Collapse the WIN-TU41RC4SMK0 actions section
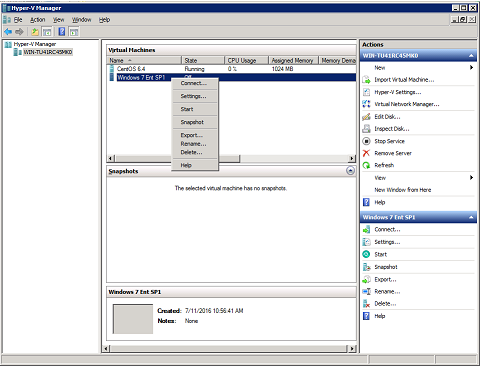Image resolution: width=480 pixels, height=366 pixels. [x=471, y=56]
